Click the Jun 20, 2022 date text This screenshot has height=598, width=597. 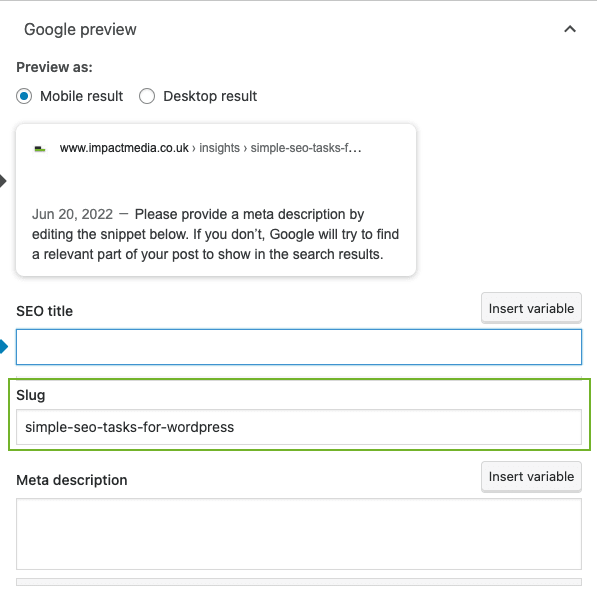click(72, 214)
